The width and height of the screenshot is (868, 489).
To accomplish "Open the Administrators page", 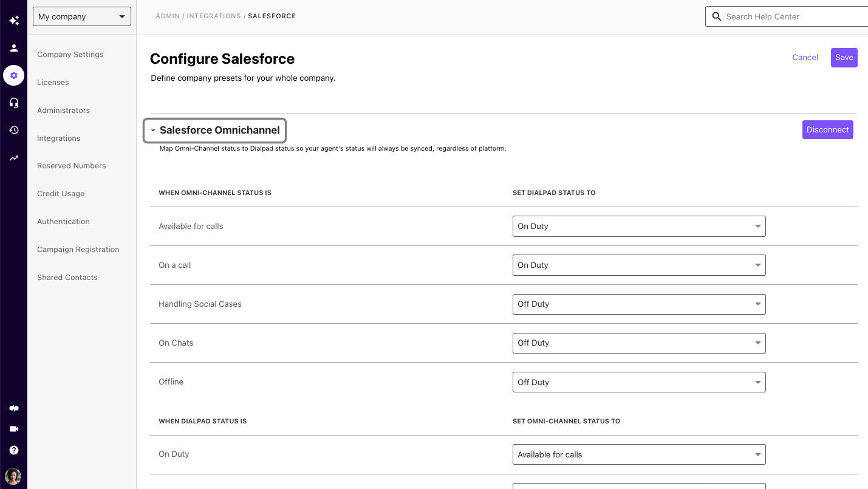I will click(63, 111).
